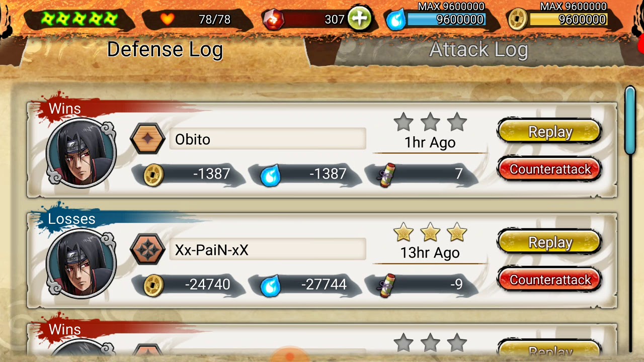Tap the orange heart stamina icon
Screen dimensions: 644x362
(x=168, y=20)
